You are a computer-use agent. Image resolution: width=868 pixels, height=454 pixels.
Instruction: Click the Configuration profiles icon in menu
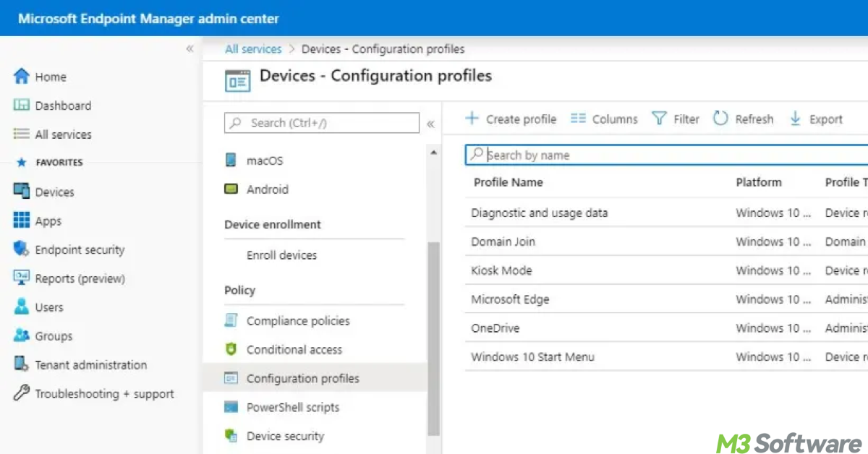click(231, 378)
